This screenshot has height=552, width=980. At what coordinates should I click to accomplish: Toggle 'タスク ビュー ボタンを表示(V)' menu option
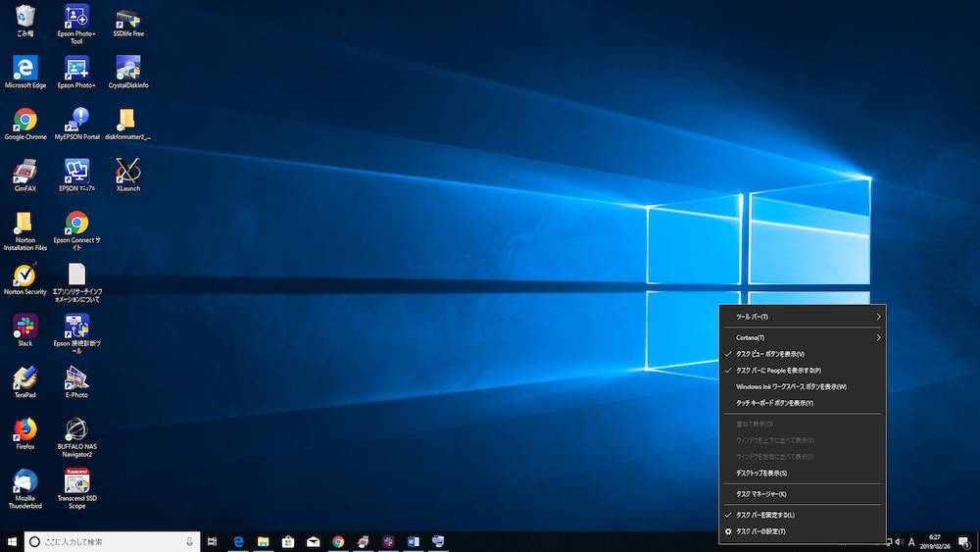(803, 354)
